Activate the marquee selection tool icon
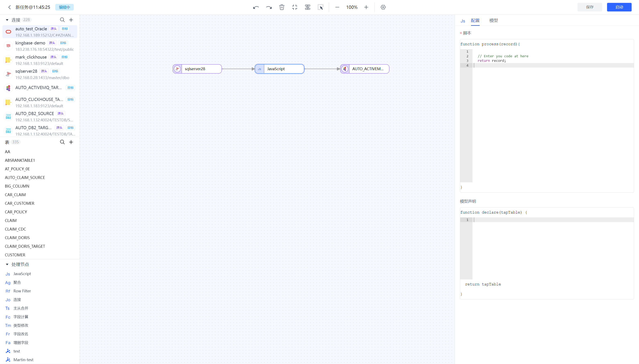This screenshot has width=639, height=364. [x=320, y=7]
